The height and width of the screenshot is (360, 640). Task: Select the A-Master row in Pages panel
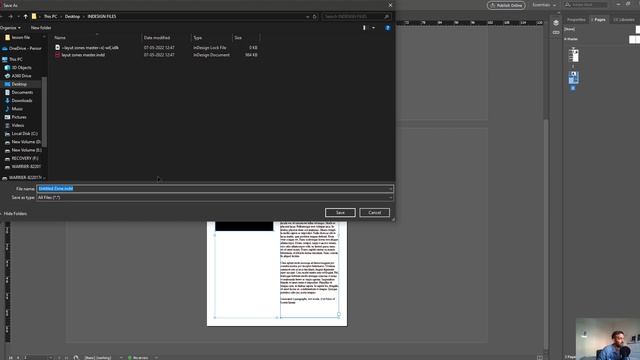tap(571, 39)
